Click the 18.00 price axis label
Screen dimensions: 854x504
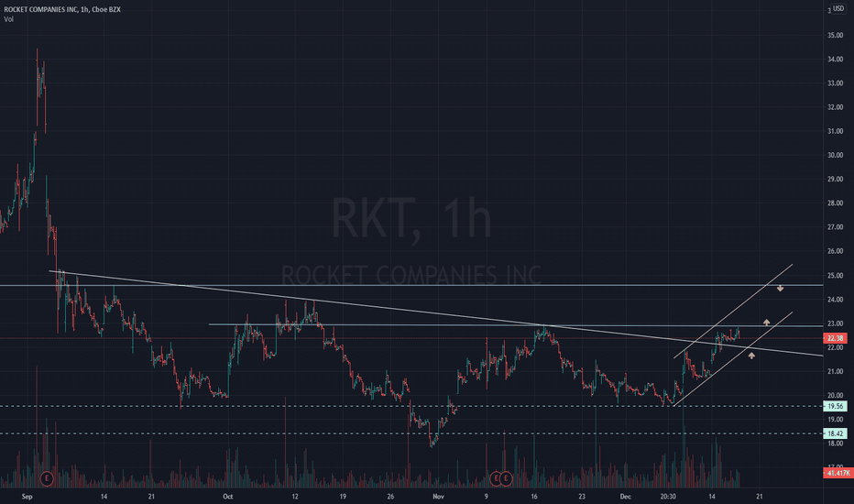(x=835, y=444)
